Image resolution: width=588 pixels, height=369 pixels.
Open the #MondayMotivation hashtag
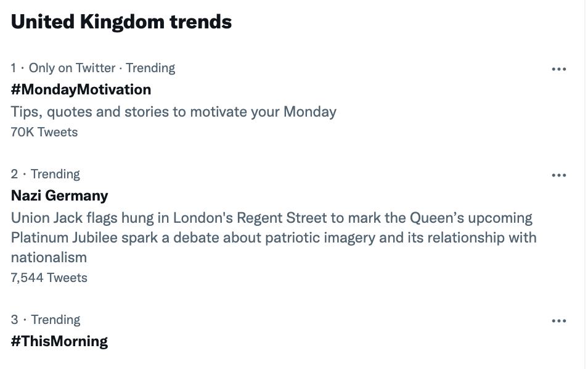coord(81,89)
